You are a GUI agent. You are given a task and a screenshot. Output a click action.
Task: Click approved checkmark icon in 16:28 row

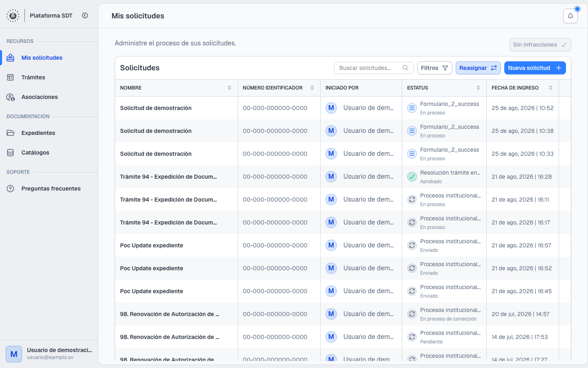(x=412, y=177)
